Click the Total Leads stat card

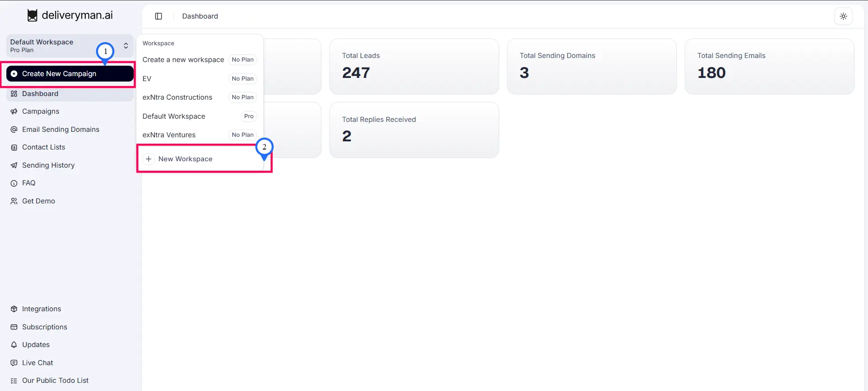[x=414, y=66]
